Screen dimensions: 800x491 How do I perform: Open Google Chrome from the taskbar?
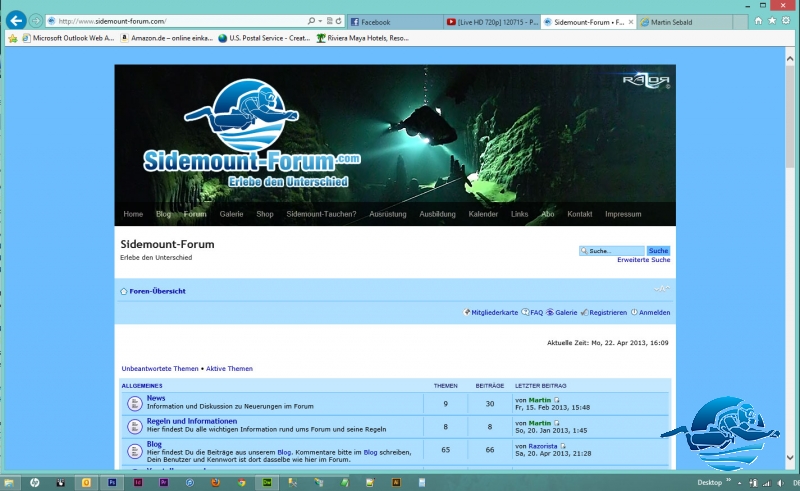point(241,482)
